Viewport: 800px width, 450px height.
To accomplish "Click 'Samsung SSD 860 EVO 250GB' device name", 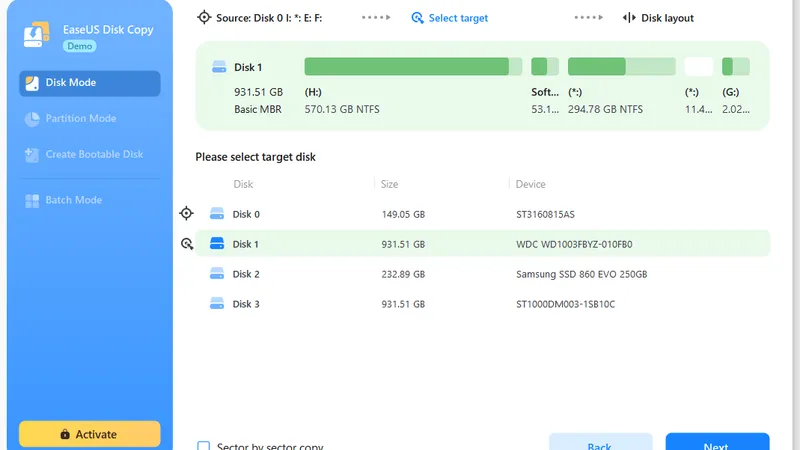I will pyautogui.click(x=581, y=274).
